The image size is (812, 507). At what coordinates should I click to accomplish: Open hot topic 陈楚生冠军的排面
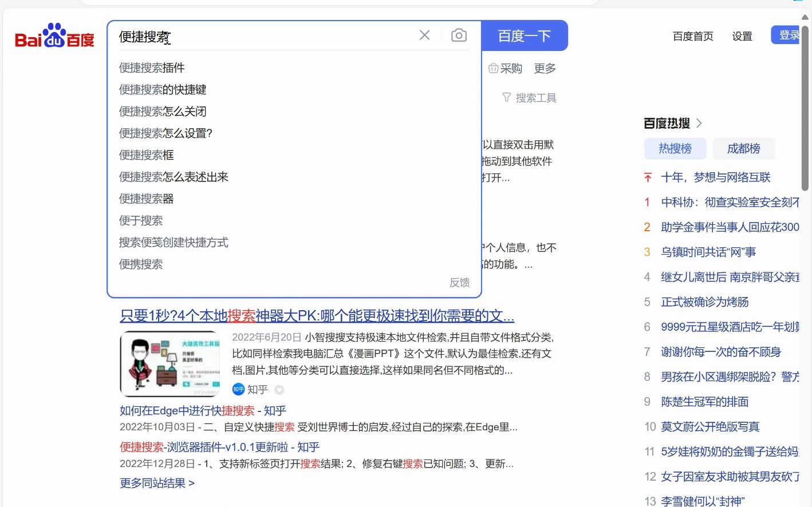coord(705,402)
